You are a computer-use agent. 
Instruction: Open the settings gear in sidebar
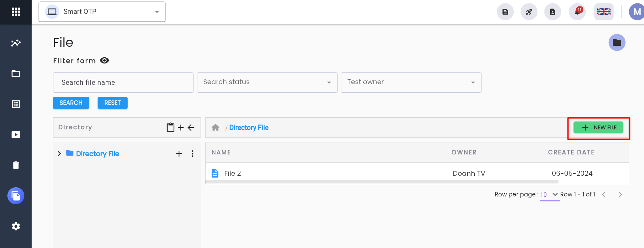pyautogui.click(x=16, y=226)
